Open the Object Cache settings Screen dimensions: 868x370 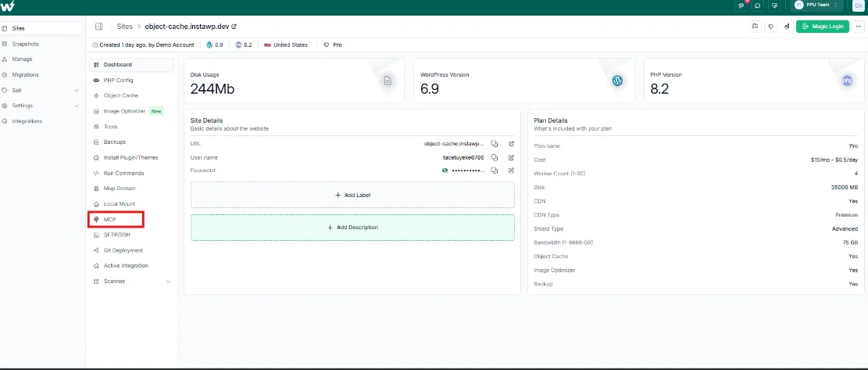pos(120,95)
